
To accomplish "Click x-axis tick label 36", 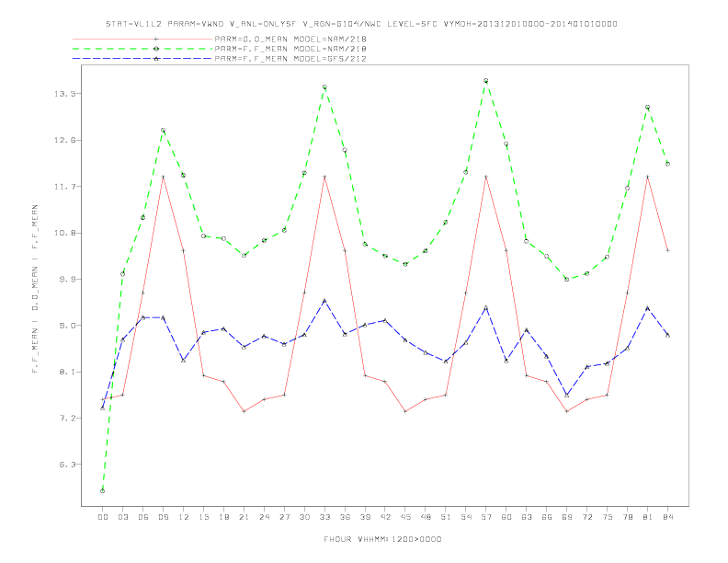I will coord(345,517).
